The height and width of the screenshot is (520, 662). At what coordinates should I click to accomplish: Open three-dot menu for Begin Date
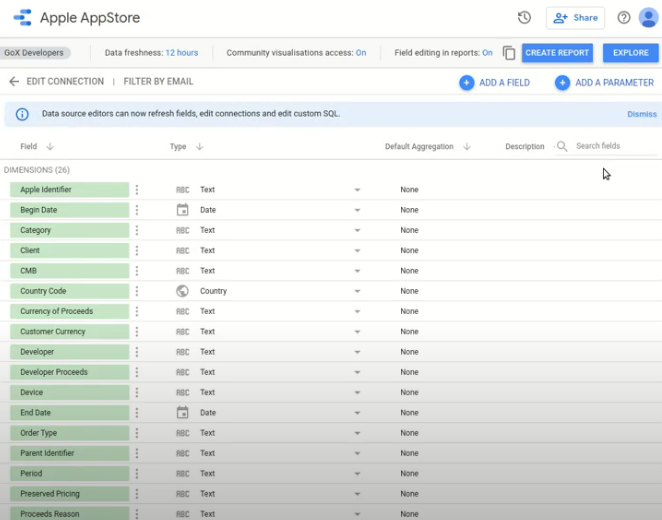(x=137, y=210)
